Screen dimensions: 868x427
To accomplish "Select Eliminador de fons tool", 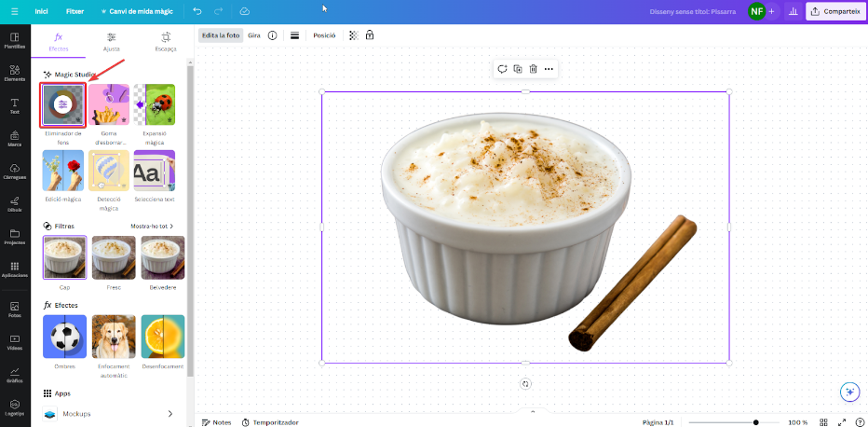I will (63, 104).
